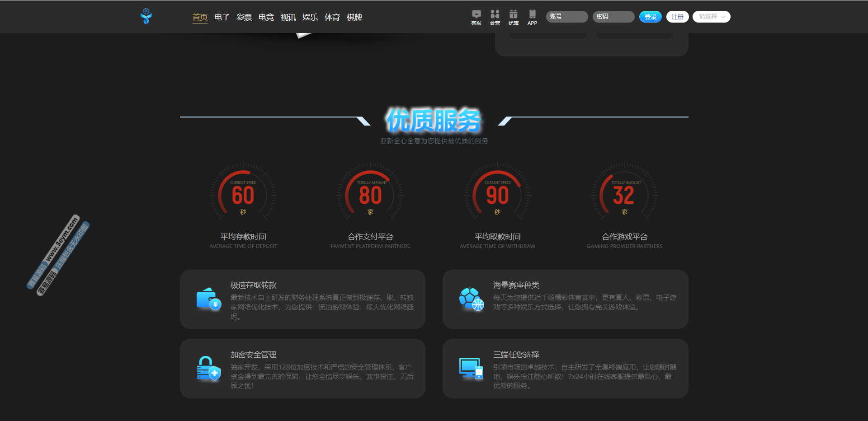Click the 60 秒 deposit time gauge

click(243, 195)
